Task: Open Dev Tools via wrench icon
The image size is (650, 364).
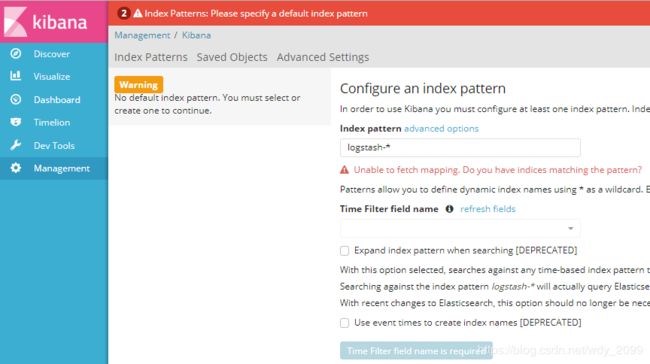Action: coord(16,145)
